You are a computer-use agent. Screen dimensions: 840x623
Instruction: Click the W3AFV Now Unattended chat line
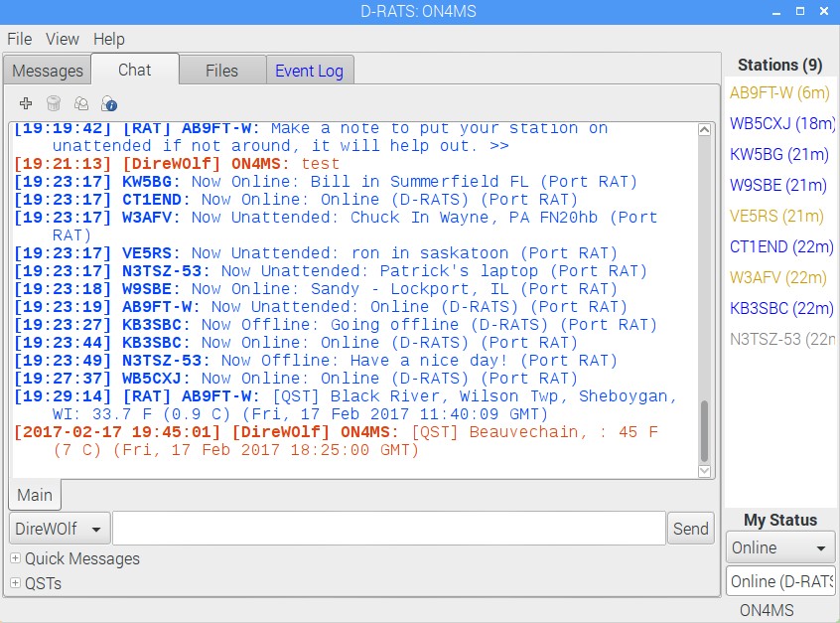336,227
